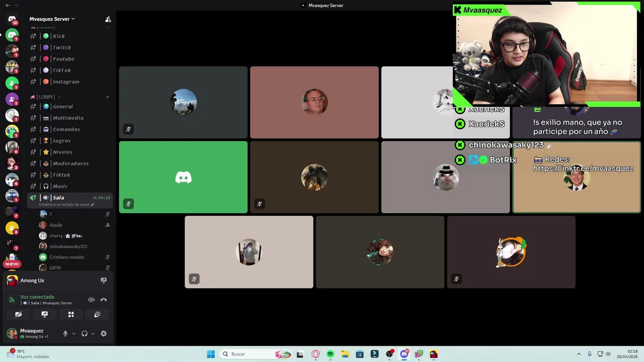Show hidden system tray icons
Viewport: 644px width, 362px height.
[579, 354]
